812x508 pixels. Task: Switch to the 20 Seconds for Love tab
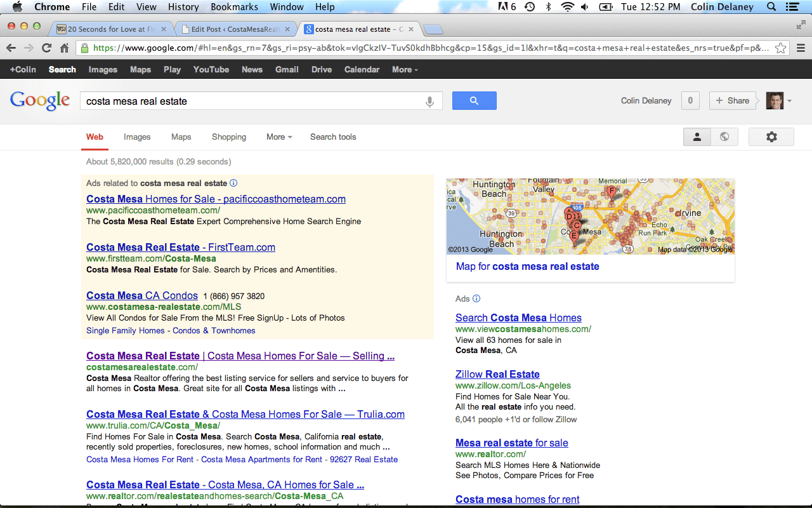coord(110,29)
